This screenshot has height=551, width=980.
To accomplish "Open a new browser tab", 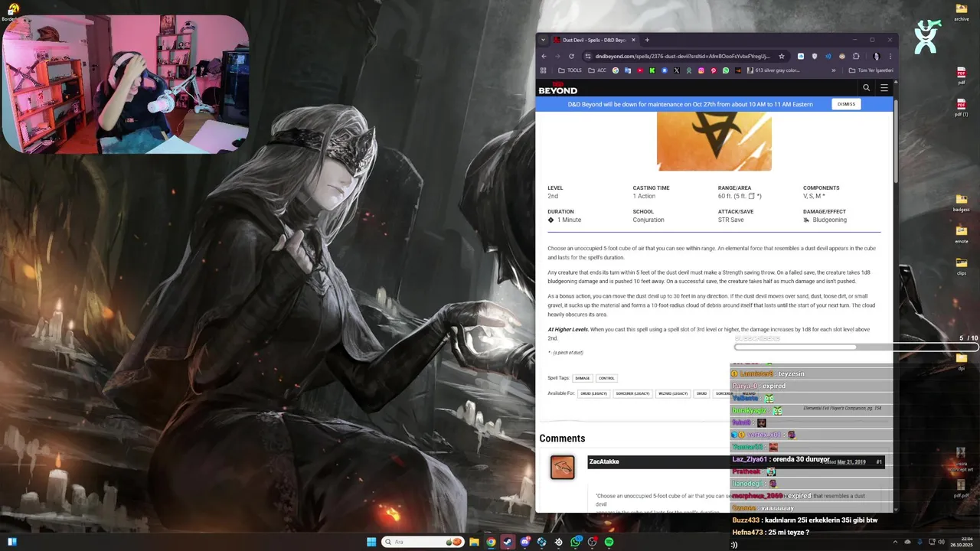I will point(647,40).
